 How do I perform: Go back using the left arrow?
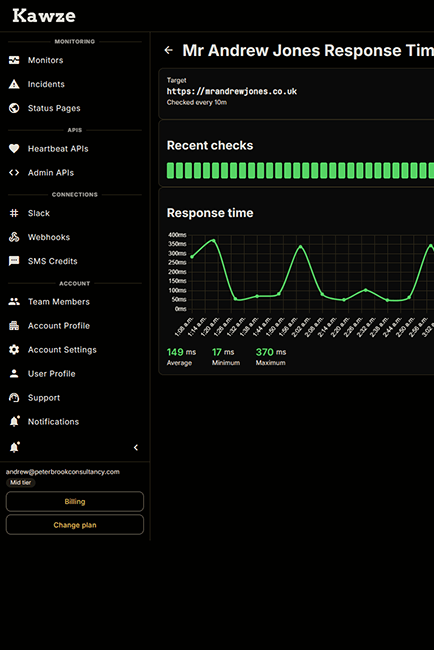coord(168,50)
